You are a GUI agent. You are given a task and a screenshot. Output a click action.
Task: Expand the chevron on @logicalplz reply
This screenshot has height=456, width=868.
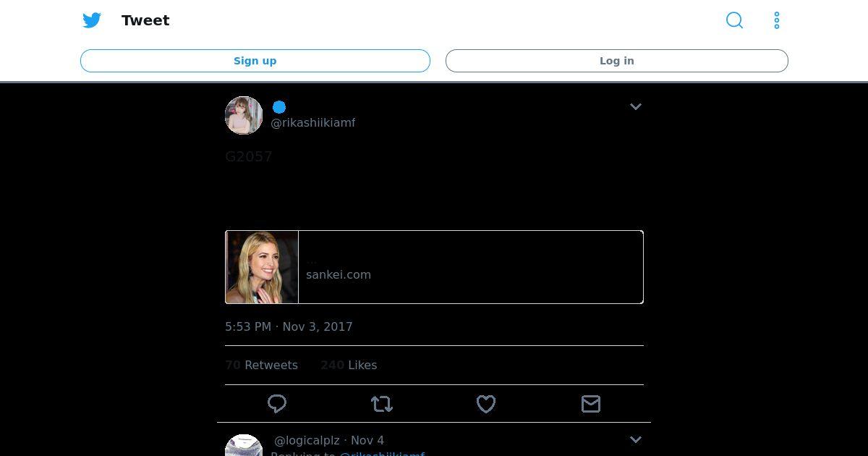[x=635, y=439]
